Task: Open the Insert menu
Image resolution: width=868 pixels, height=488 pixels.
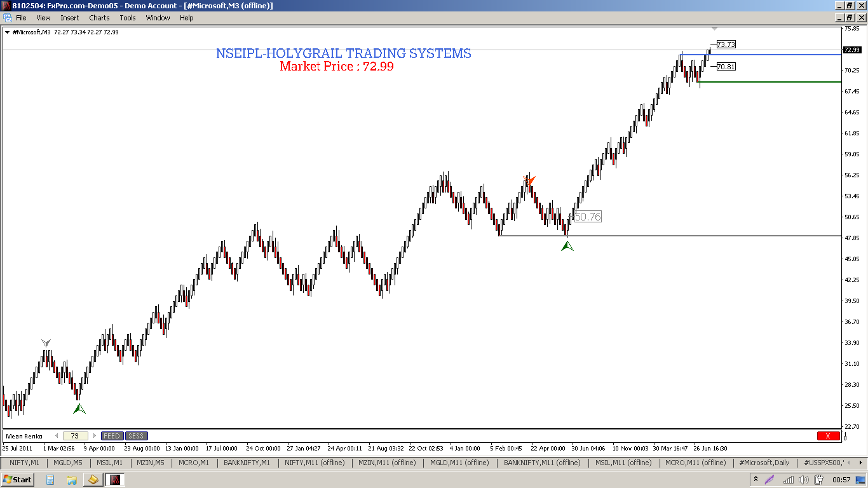Action: click(x=70, y=18)
